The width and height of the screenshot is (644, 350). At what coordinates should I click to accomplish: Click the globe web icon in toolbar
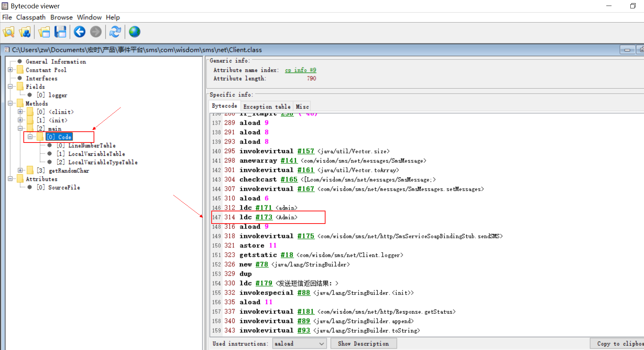[x=134, y=32]
